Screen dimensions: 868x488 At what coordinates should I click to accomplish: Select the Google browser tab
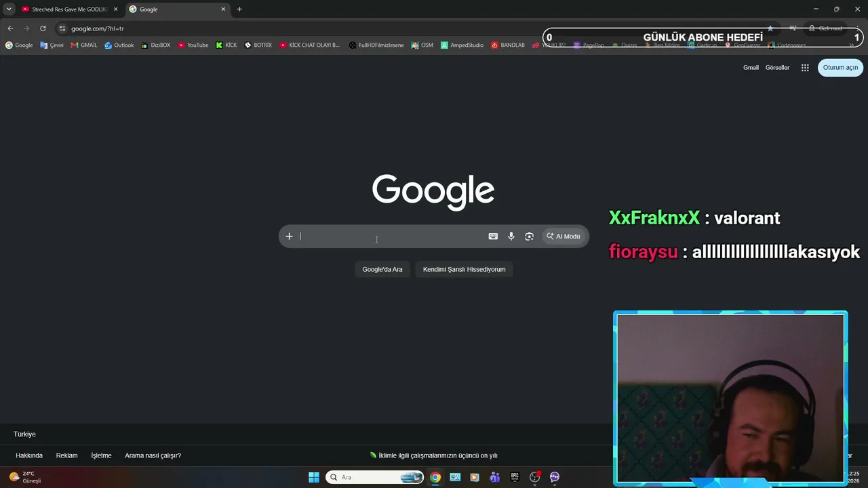click(x=178, y=9)
